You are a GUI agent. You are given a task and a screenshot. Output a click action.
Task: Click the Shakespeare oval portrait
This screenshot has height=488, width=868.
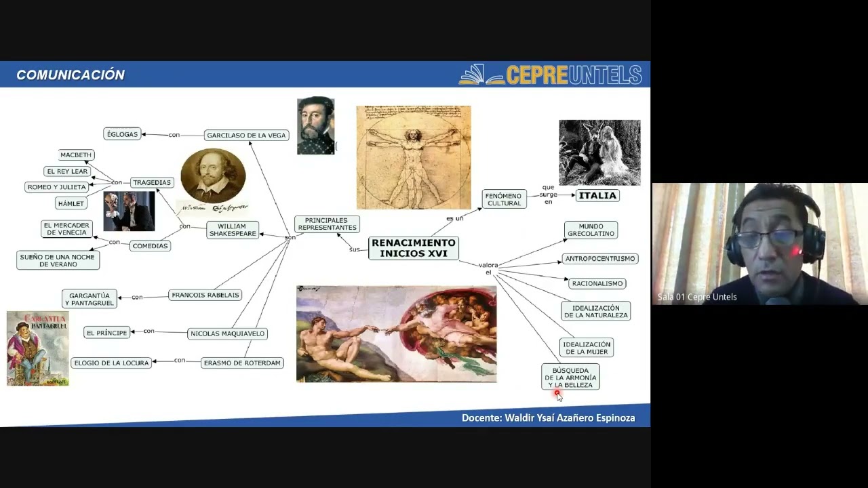(213, 176)
